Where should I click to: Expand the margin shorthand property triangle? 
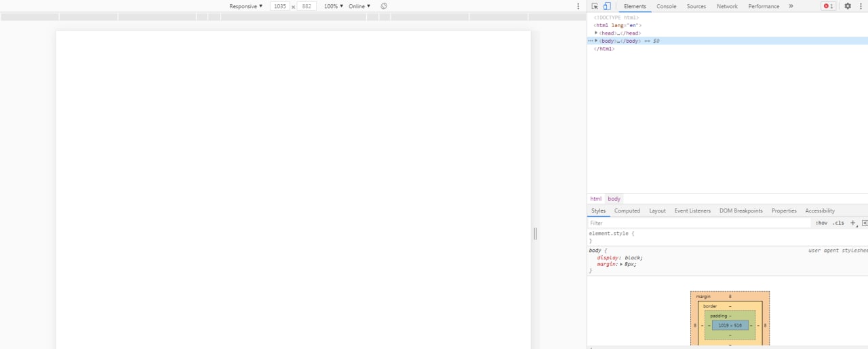620,264
